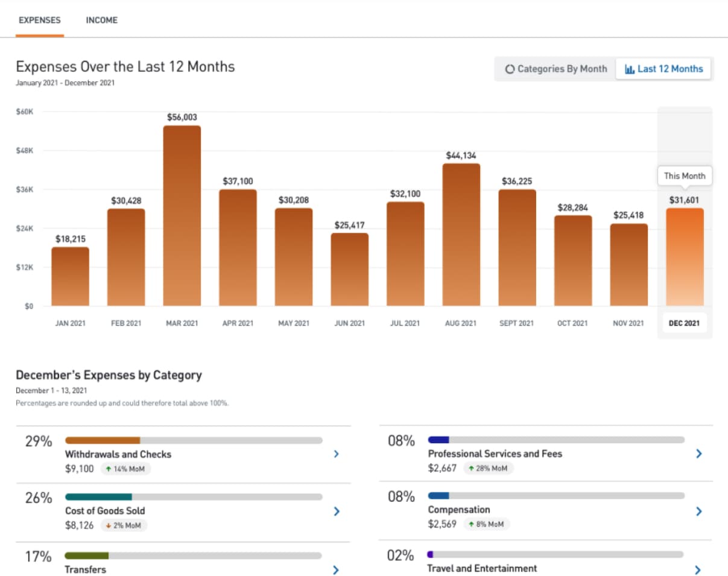The image size is (728, 576).
Task: Click the $2,667 amount
Action: click(442, 468)
